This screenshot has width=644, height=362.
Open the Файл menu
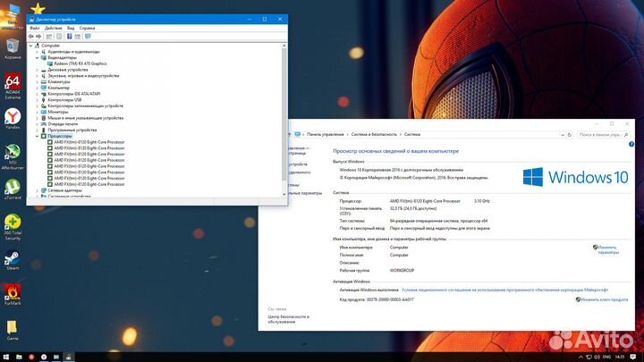point(35,28)
